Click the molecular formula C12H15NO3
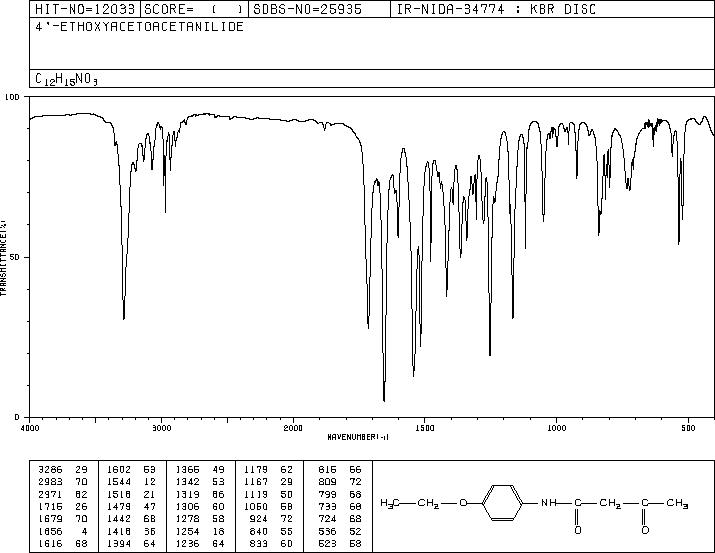715x553 pixels. pyautogui.click(x=67, y=79)
